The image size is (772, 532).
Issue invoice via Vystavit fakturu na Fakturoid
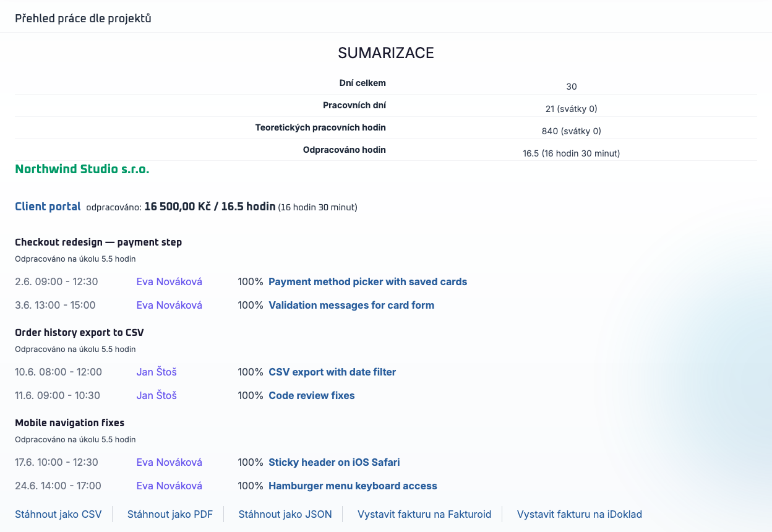[x=424, y=514]
